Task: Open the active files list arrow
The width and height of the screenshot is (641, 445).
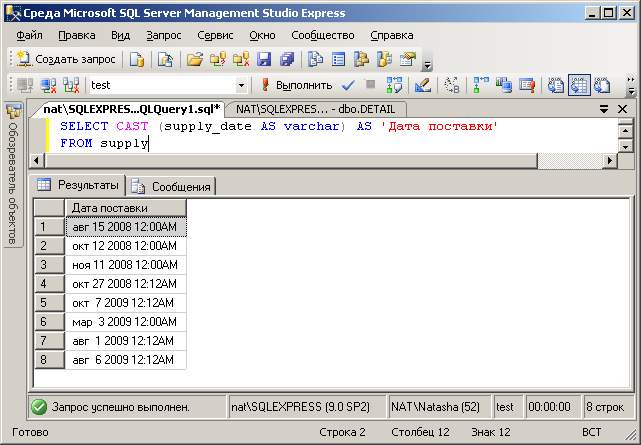Action: click(603, 109)
